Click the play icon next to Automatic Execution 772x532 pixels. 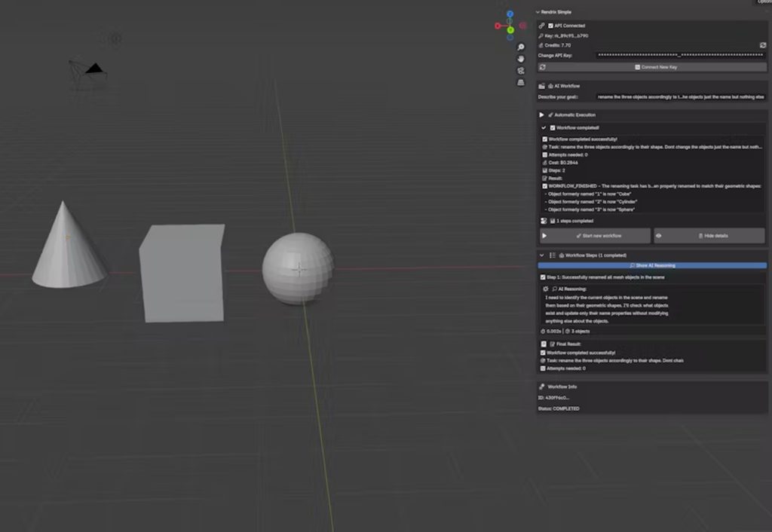click(x=541, y=115)
